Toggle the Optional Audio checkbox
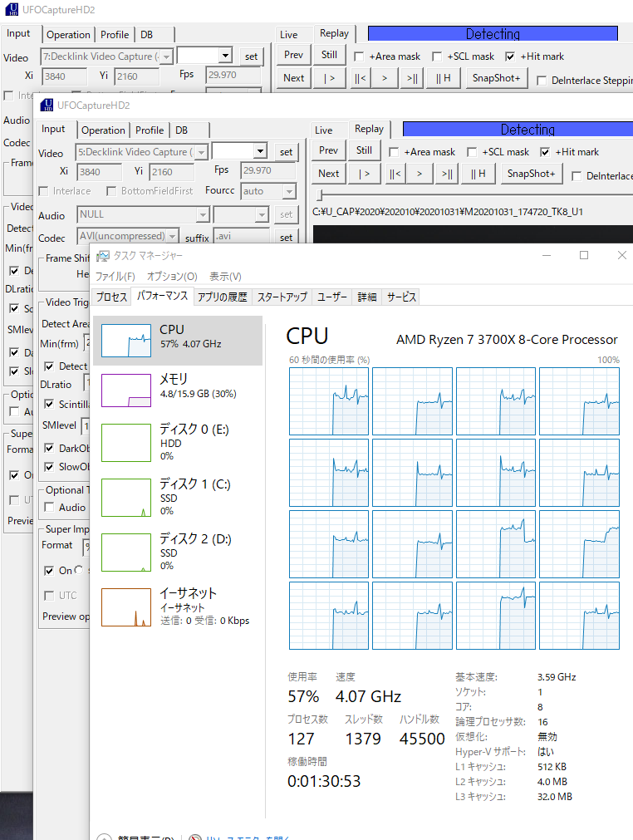The height and width of the screenshot is (840, 633). point(49,508)
